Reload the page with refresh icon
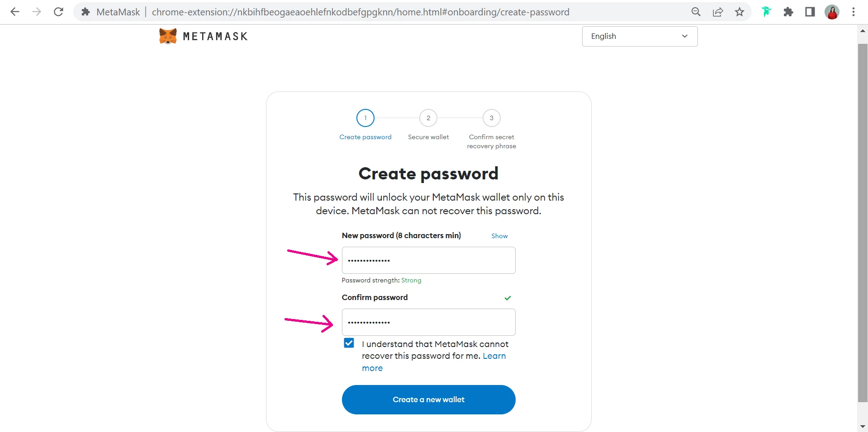 click(x=58, y=12)
